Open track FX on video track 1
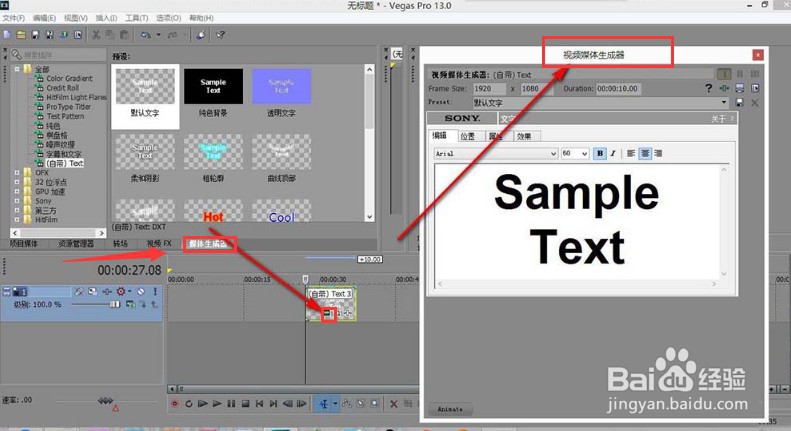Screen dimensions: 791x431 click(x=107, y=292)
